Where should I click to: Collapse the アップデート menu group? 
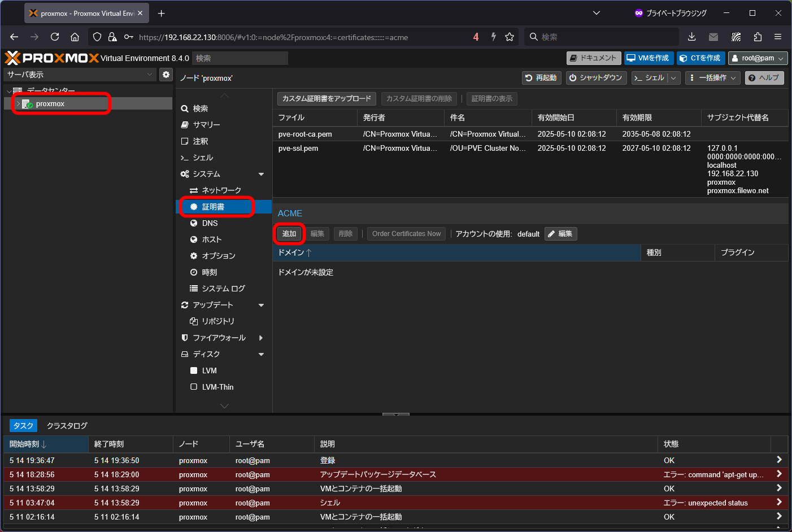[261, 305]
